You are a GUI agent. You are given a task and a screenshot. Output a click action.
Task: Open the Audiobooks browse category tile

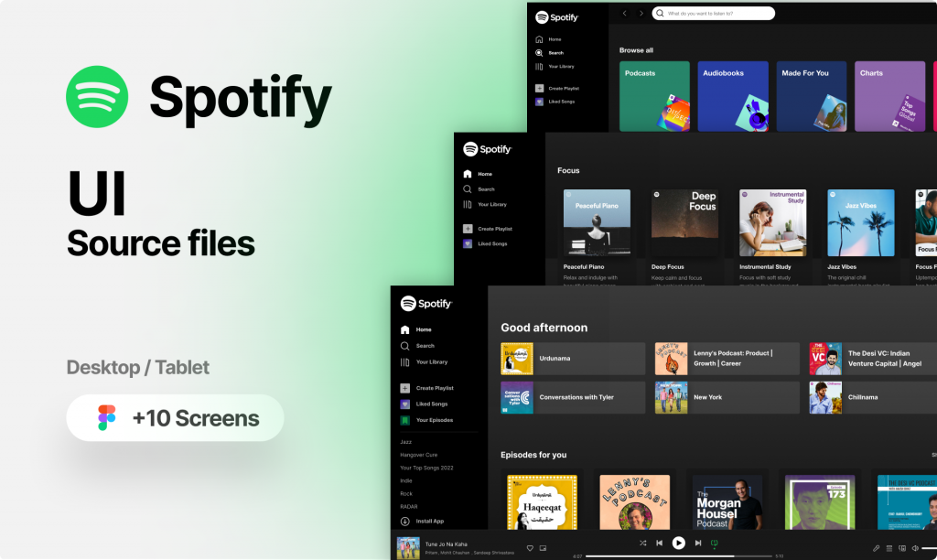pos(733,96)
